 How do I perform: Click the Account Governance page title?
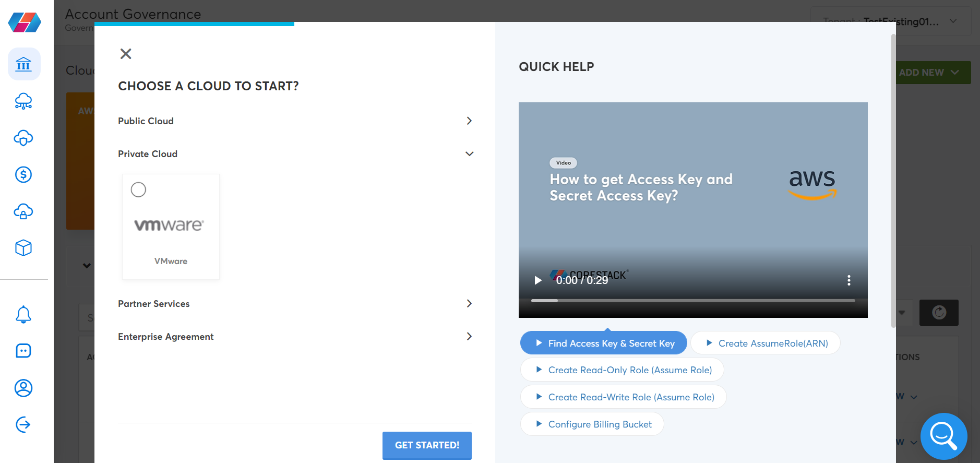point(133,14)
